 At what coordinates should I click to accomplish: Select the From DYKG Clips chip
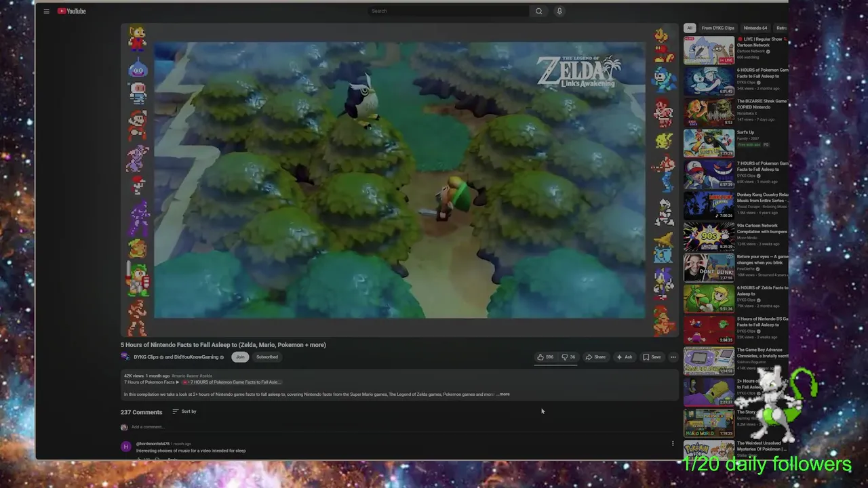[x=718, y=28]
